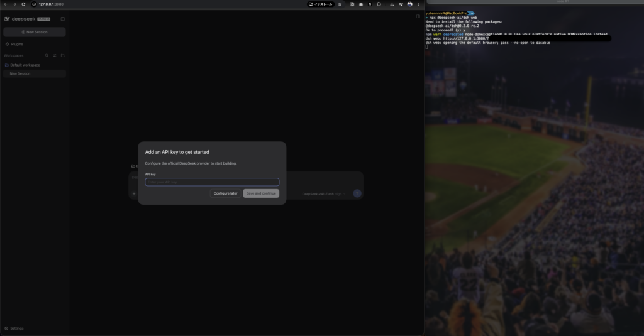This screenshot has width=644, height=336.
Task: Reload the page in the browser
Action: (x=23, y=4)
